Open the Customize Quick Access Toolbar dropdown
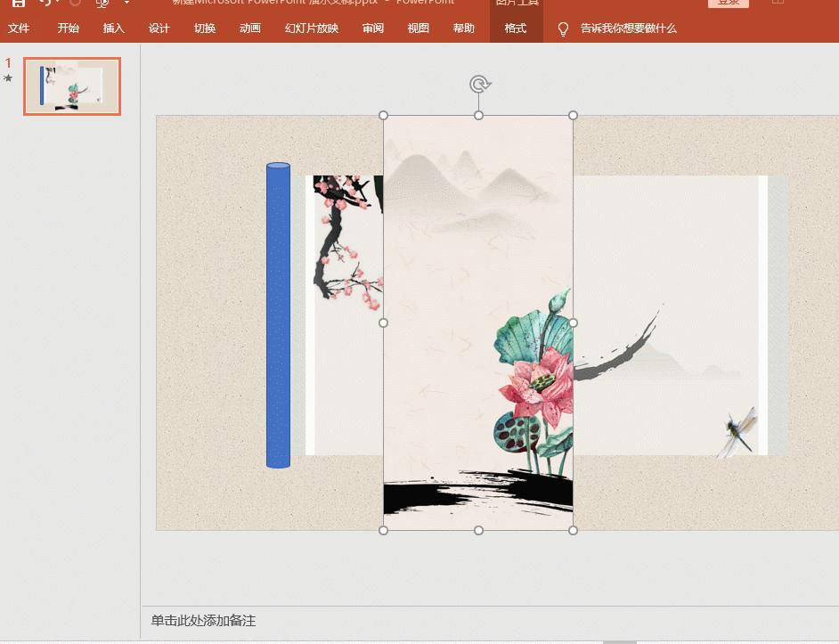Screen dimensions: 839x644 [x=126, y=4]
